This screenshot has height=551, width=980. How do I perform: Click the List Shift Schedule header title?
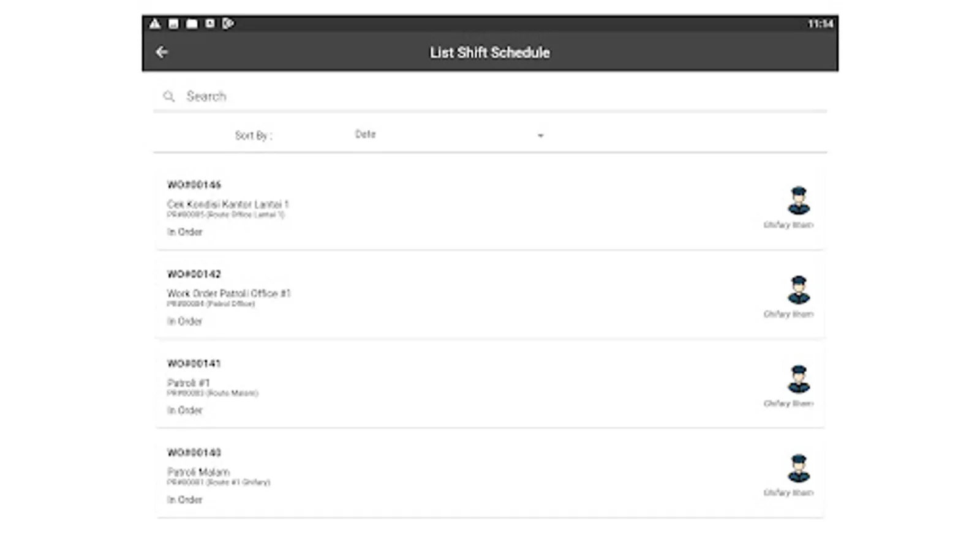coord(489,53)
